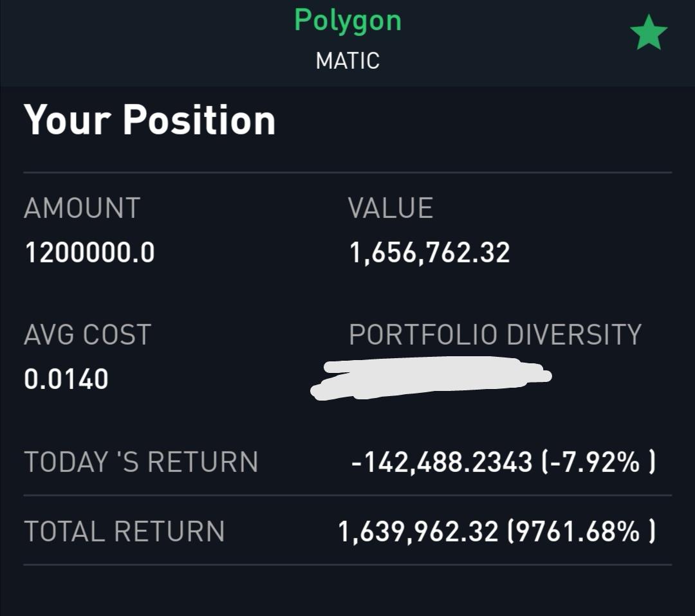Tap the AVG COST label
Image resolution: width=695 pixels, height=616 pixels.
click(87, 334)
